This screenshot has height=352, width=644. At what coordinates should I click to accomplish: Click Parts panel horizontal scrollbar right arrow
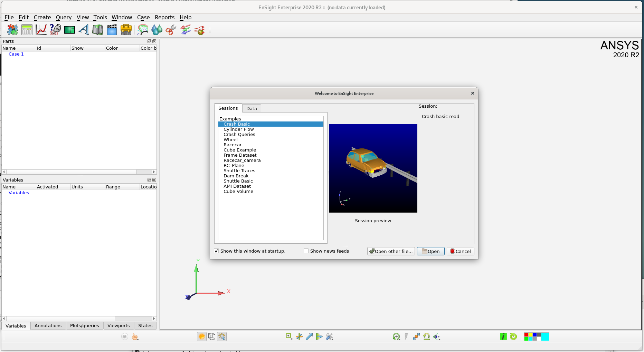154,172
